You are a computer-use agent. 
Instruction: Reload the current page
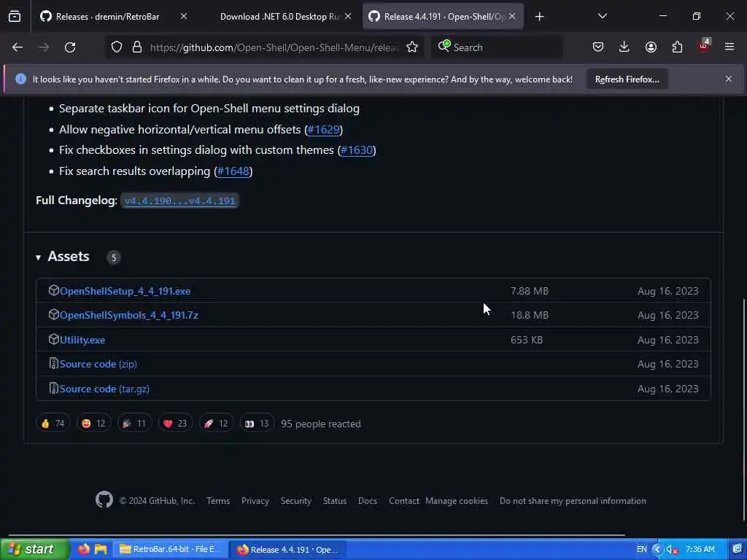[70, 47]
